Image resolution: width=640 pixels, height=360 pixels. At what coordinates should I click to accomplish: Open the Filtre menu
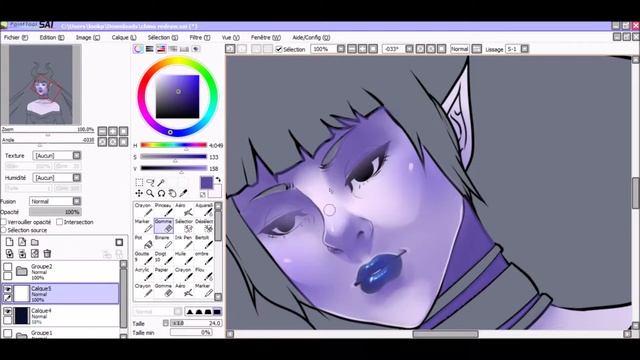coord(200,38)
